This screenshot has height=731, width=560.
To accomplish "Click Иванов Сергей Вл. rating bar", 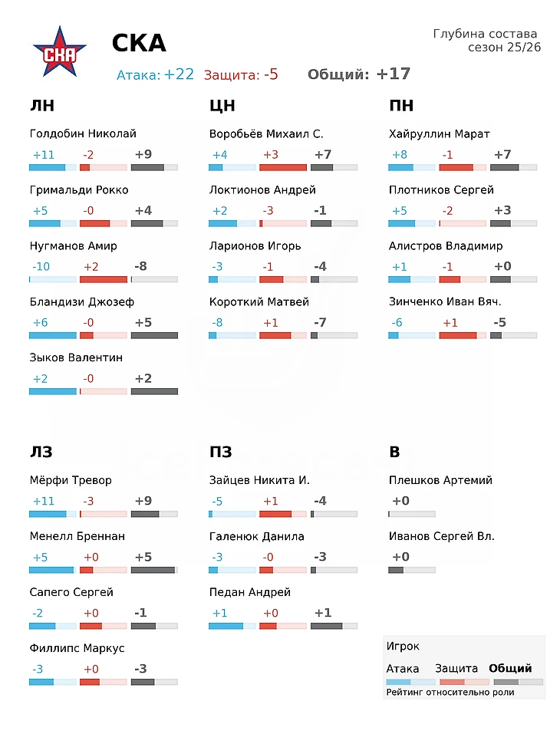I will [x=412, y=570].
